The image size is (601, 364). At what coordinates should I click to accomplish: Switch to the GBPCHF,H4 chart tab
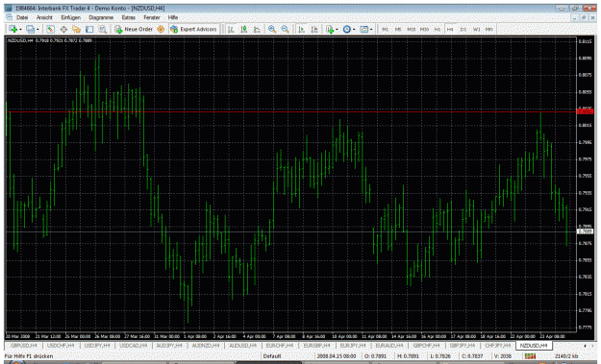click(426, 345)
